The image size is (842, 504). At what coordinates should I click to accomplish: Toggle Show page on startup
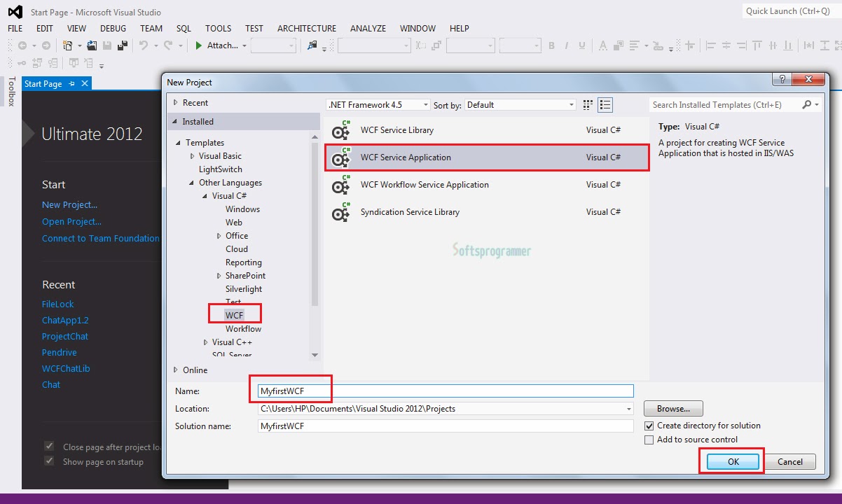48,461
